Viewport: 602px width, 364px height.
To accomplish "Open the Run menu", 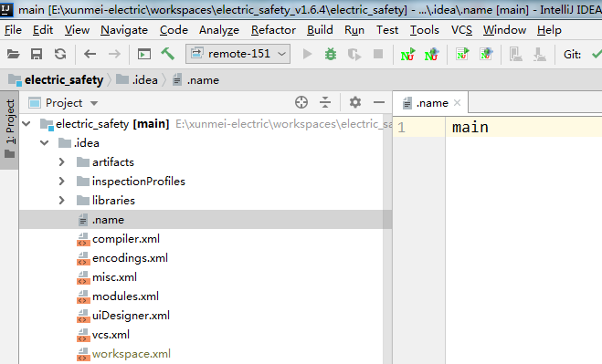I will click(x=354, y=30).
